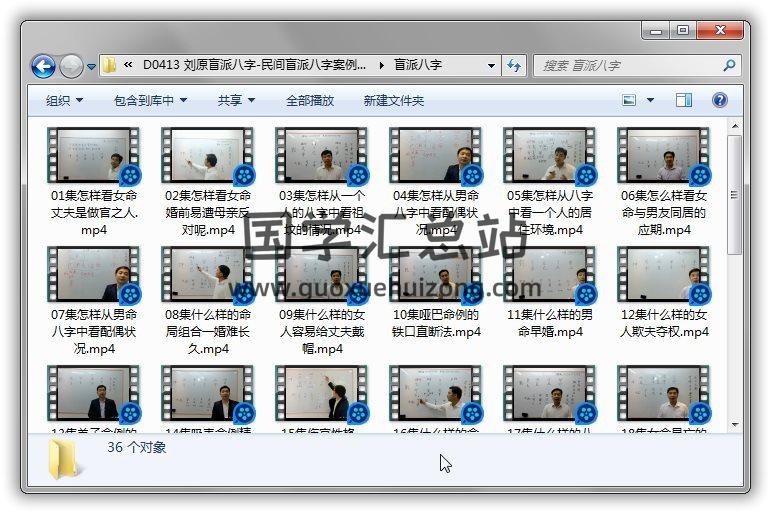
Task: Click the scrollbar down arrow
Action: tap(735, 424)
